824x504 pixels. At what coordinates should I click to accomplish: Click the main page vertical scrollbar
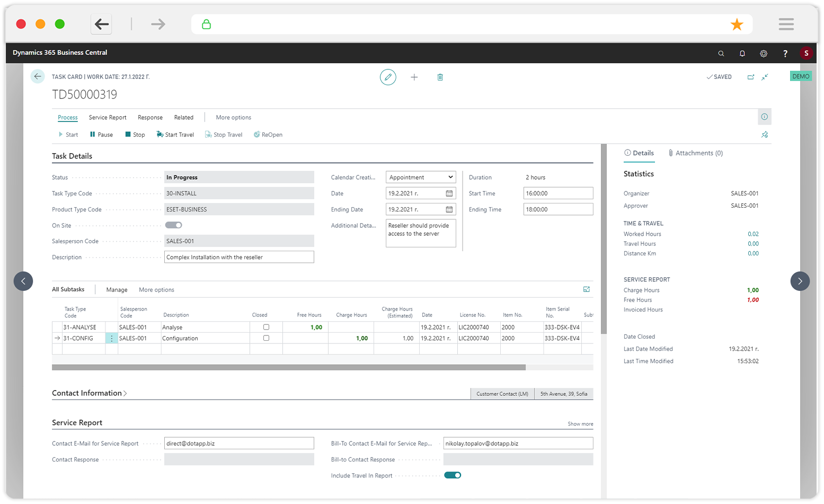(x=604, y=238)
